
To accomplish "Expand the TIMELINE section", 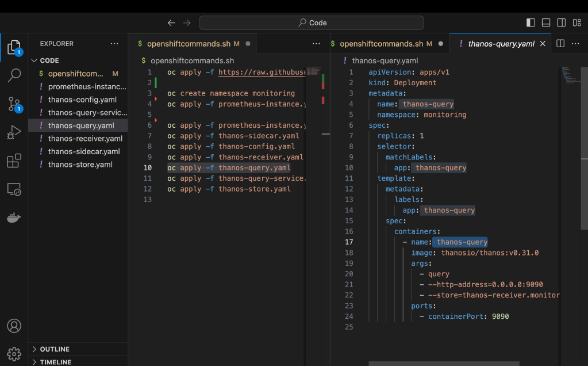I will coord(78,362).
